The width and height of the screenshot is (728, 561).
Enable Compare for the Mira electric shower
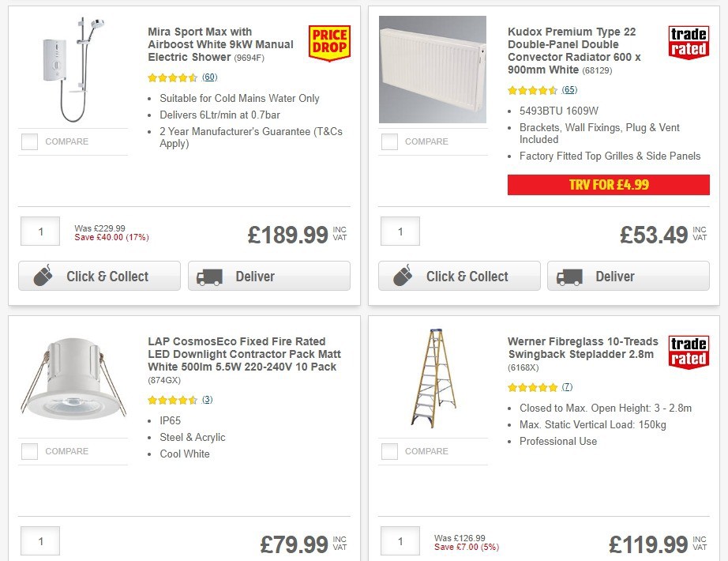click(x=29, y=141)
